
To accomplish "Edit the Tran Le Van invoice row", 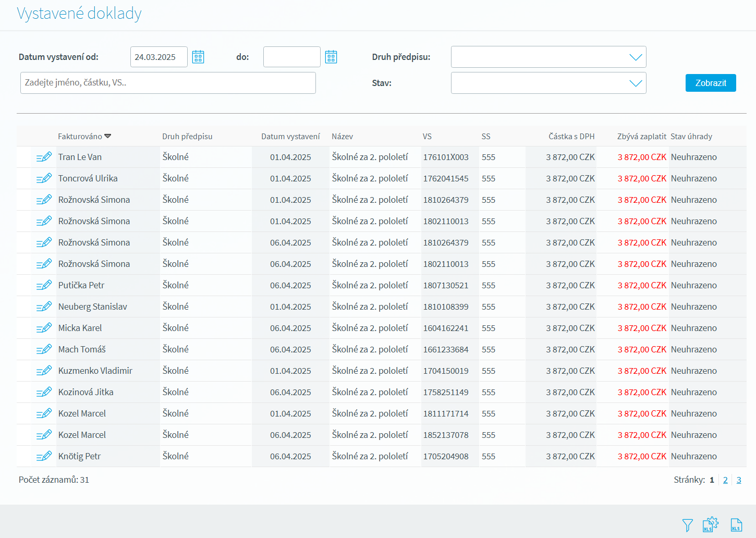I will point(44,157).
